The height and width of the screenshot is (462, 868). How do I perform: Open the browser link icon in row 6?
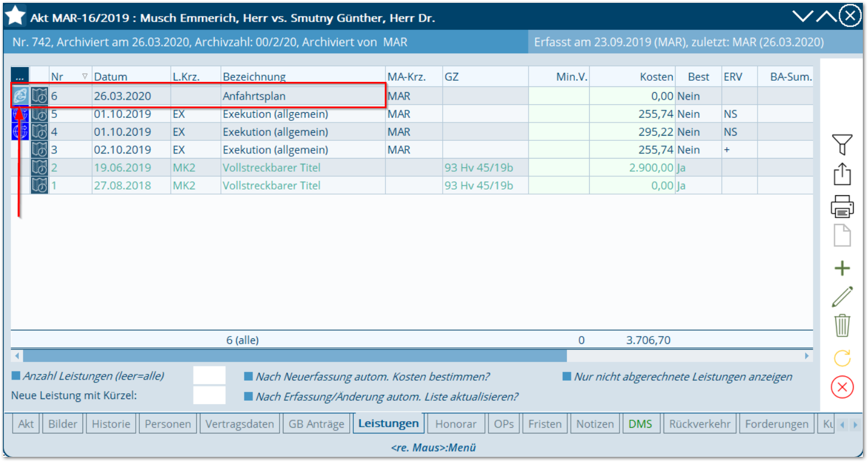pos(20,96)
